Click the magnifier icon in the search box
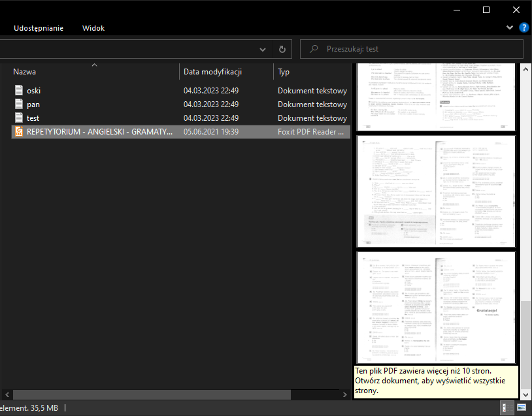Viewport: 532px width, 416px height. [314, 49]
